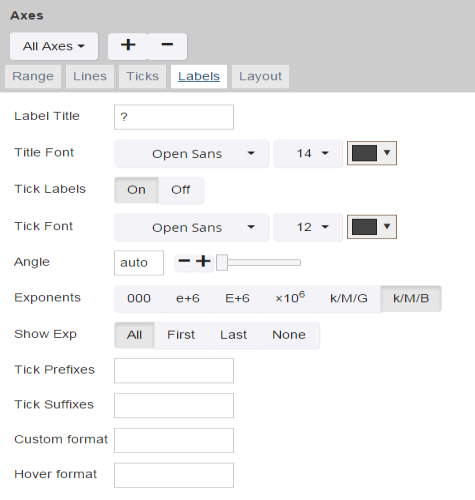Click the Label Title input field
This screenshot has width=475, height=500.
point(174,117)
